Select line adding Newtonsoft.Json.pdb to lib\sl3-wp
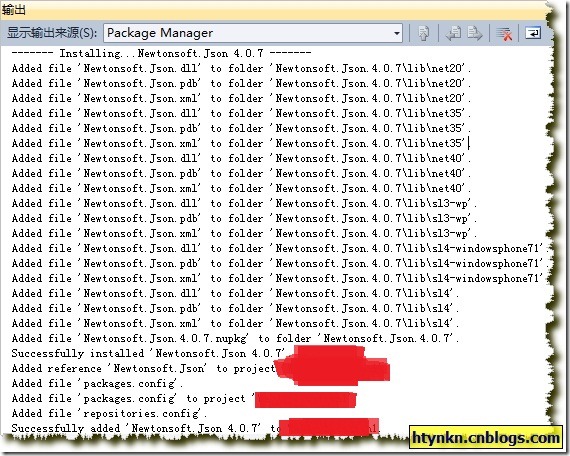The height and width of the screenshot is (456, 570). (244, 219)
